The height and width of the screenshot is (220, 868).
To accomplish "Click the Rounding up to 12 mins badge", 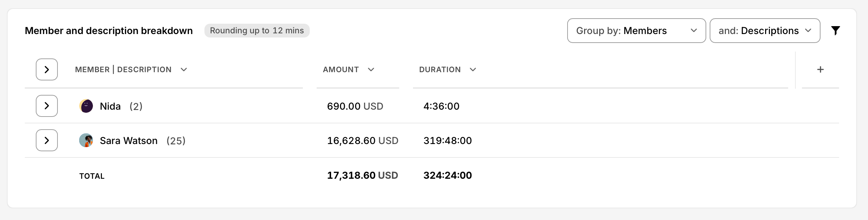I will pyautogui.click(x=257, y=31).
